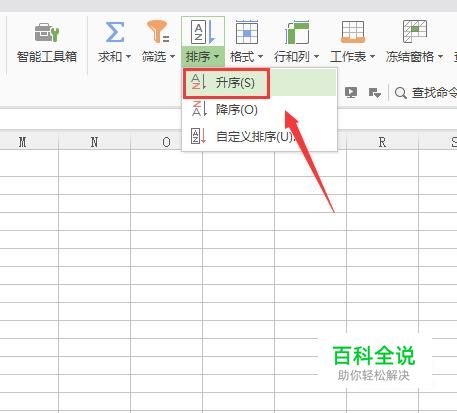Viewport: 457px width, 413px height.
Task: Expand the Format (格式) dropdown arrow
Action: coord(261,57)
